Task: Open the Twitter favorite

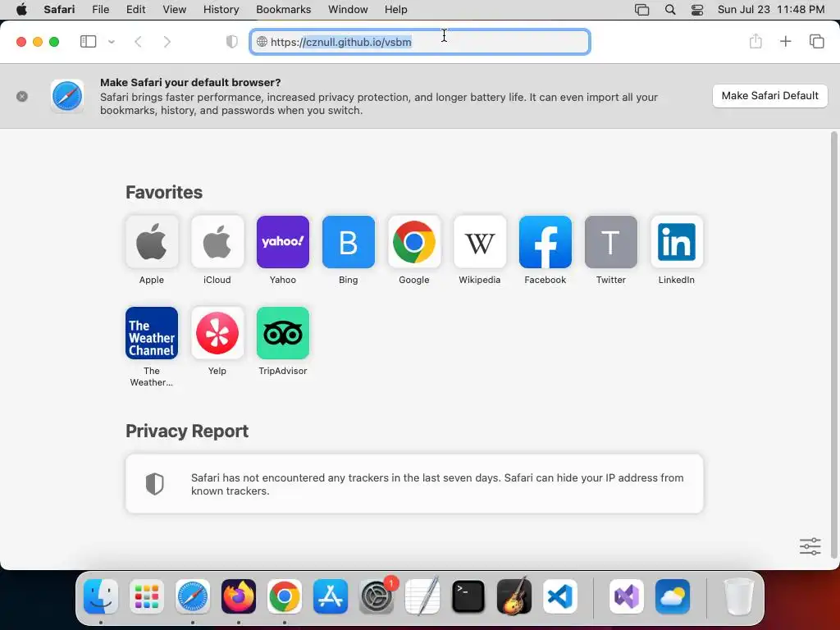Action: coord(610,242)
